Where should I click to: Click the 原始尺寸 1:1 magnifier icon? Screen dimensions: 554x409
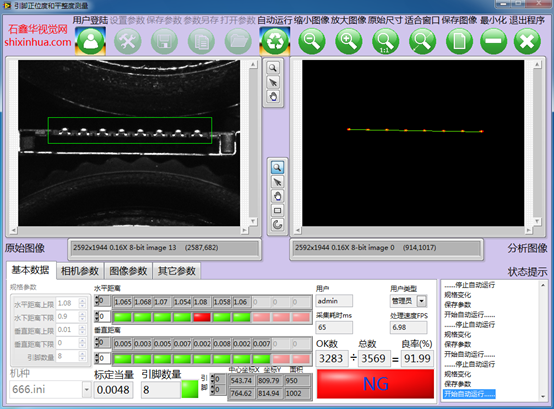coord(385,41)
